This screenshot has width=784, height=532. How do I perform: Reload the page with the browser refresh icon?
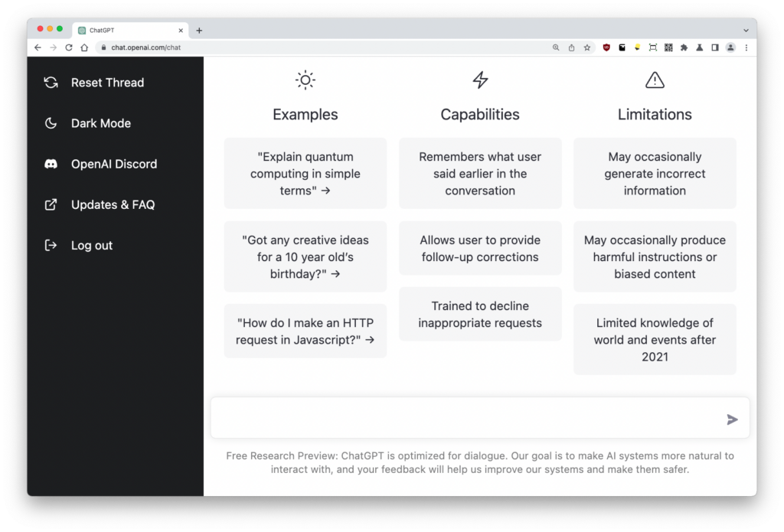(x=69, y=47)
